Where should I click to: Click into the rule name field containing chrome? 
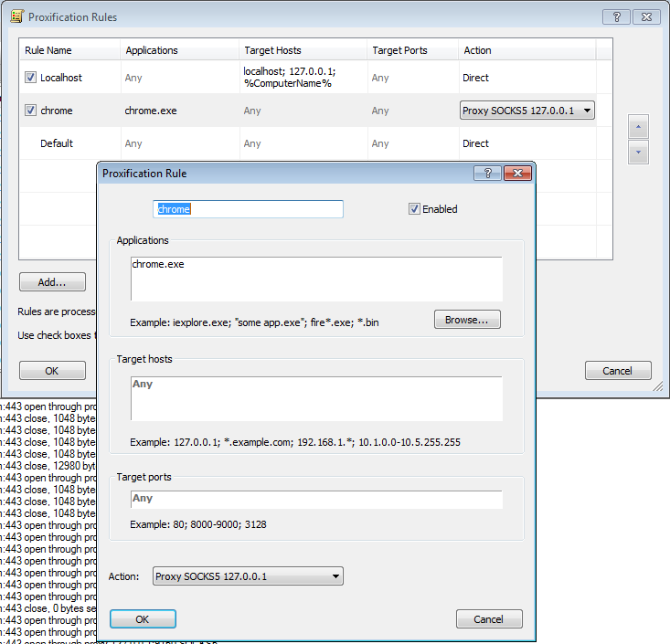tap(249, 209)
